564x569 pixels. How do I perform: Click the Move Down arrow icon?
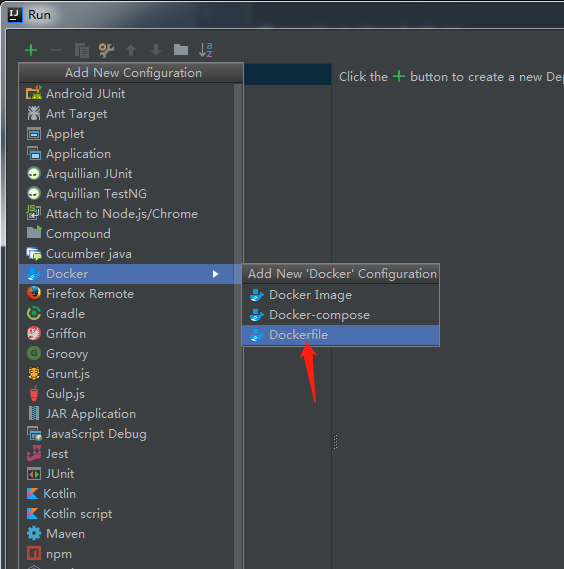point(156,50)
